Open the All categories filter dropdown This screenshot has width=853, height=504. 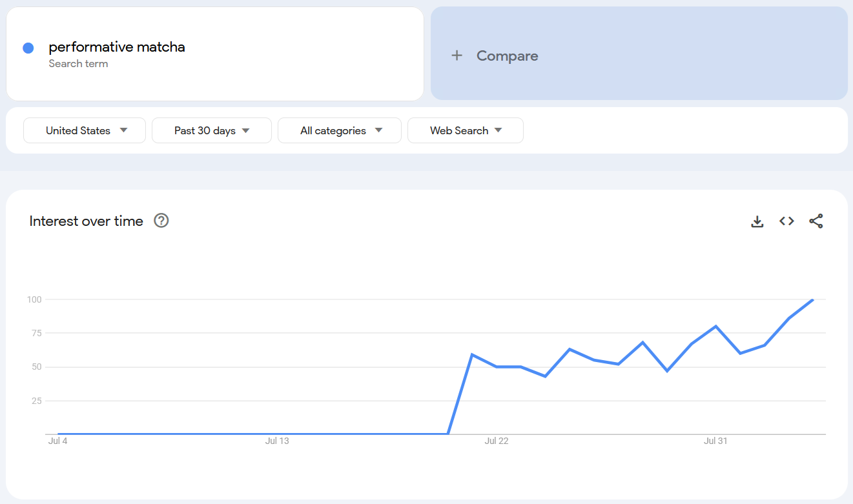click(x=339, y=130)
